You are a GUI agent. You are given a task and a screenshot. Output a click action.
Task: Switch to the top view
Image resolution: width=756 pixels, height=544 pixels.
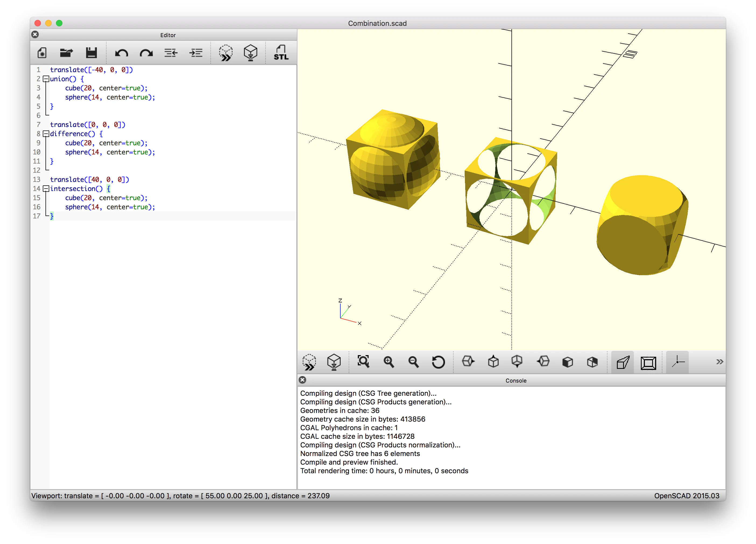coord(493,361)
